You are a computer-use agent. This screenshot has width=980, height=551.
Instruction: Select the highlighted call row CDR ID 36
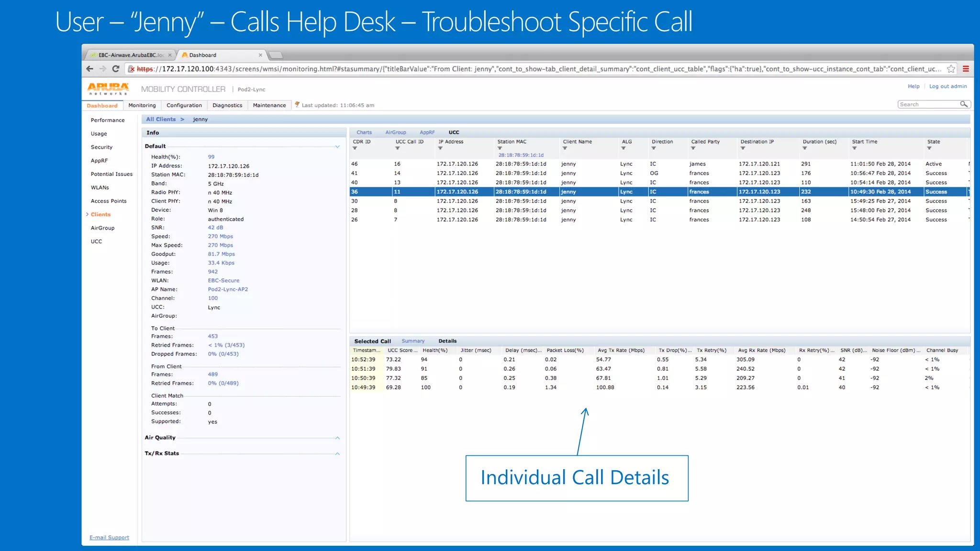point(659,192)
